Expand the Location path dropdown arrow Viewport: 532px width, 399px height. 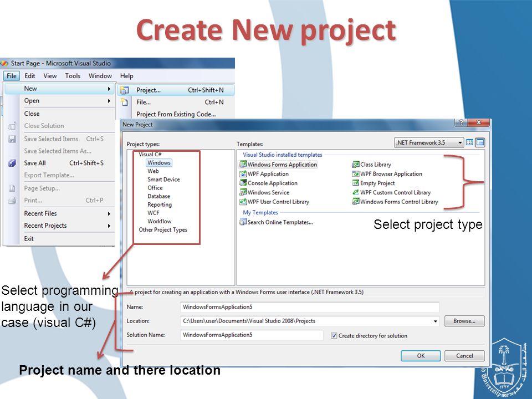tap(436, 321)
